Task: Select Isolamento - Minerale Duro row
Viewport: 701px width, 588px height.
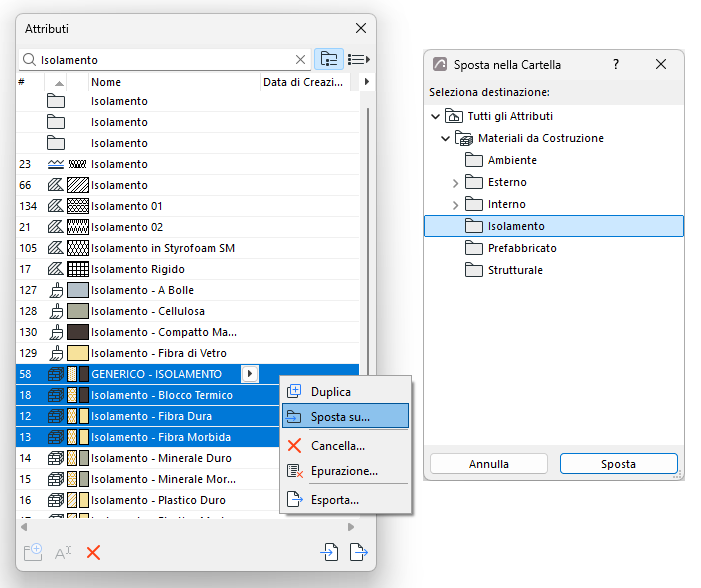Action: [x=148, y=458]
